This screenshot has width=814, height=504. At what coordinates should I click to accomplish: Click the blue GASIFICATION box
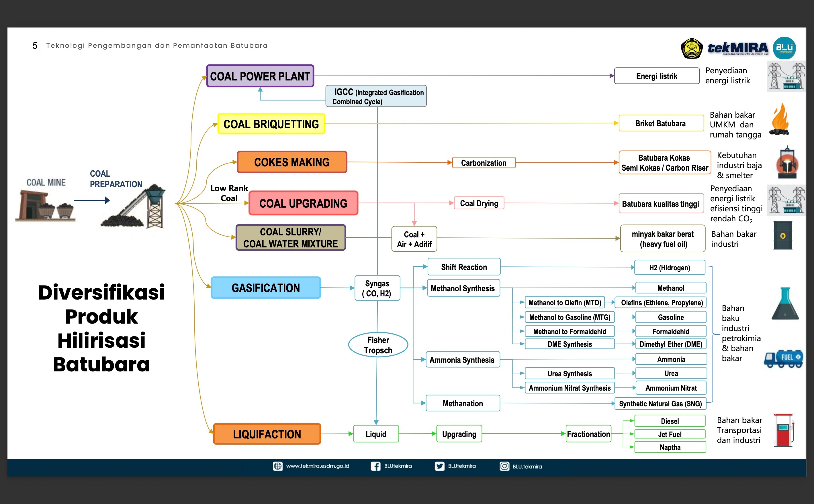[x=266, y=288]
